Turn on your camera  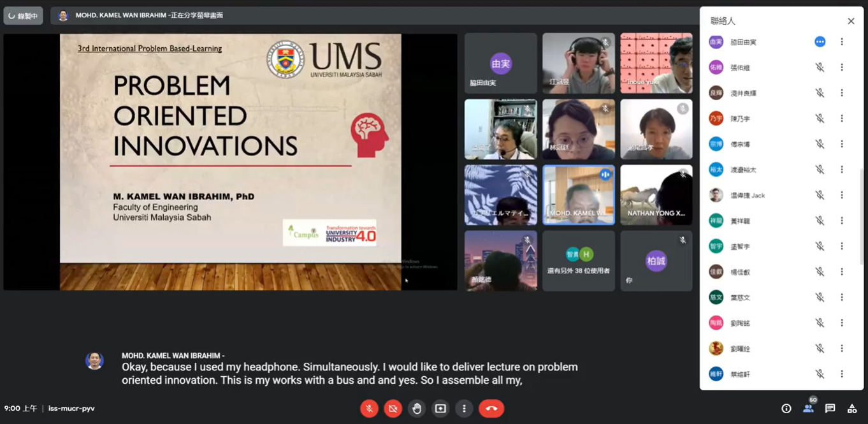(x=393, y=409)
